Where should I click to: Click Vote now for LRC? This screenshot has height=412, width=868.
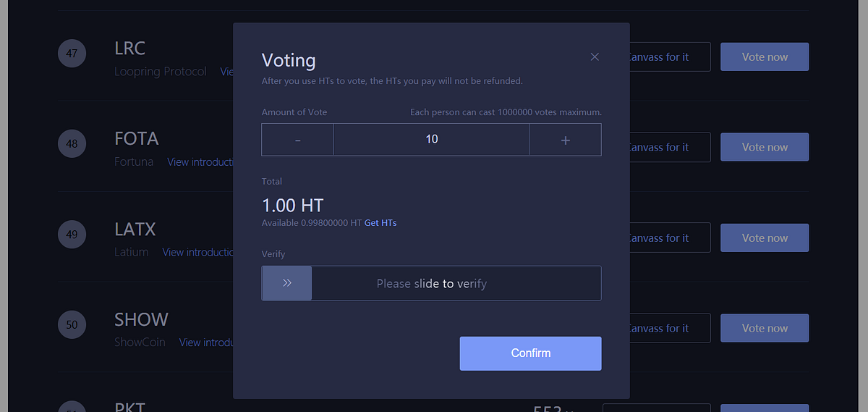coord(765,57)
